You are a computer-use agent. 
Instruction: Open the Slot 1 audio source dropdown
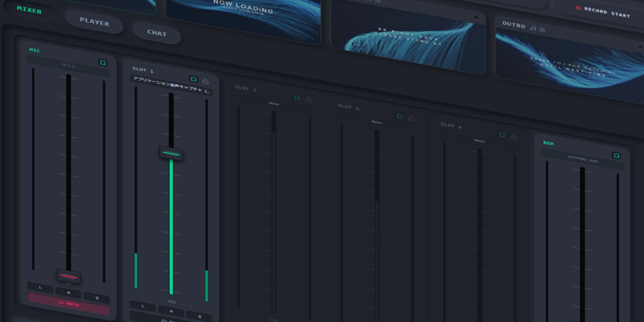pyautogui.click(x=171, y=85)
